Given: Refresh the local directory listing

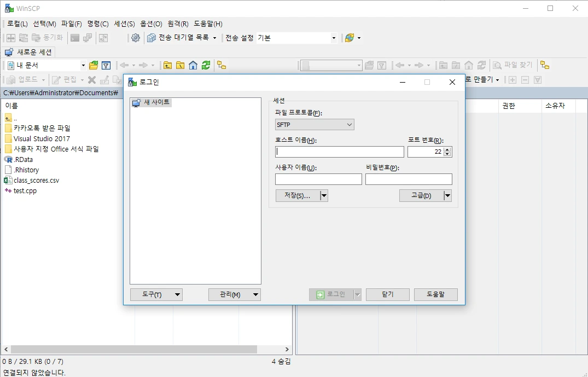Looking at the screenshot, I should point(206,65).
